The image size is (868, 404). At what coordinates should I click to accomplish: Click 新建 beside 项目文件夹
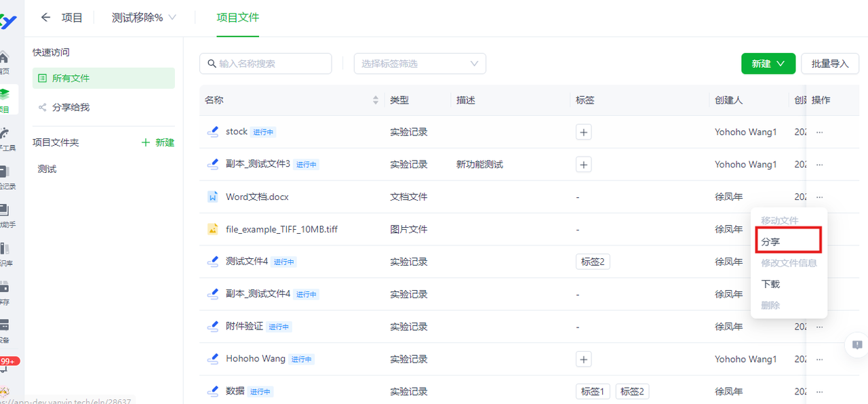(x=158, y=142)
